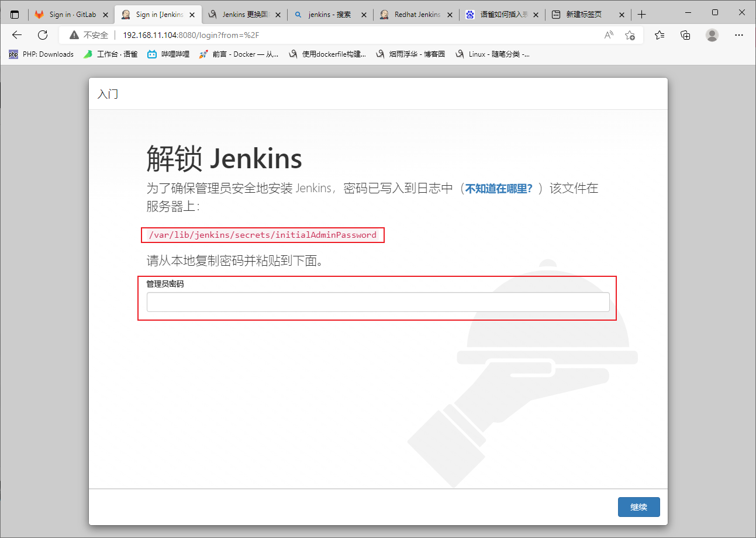Viewport: 756px width, 538px height.
Task: Open a new tab with plus button
Action: [642, 15]
